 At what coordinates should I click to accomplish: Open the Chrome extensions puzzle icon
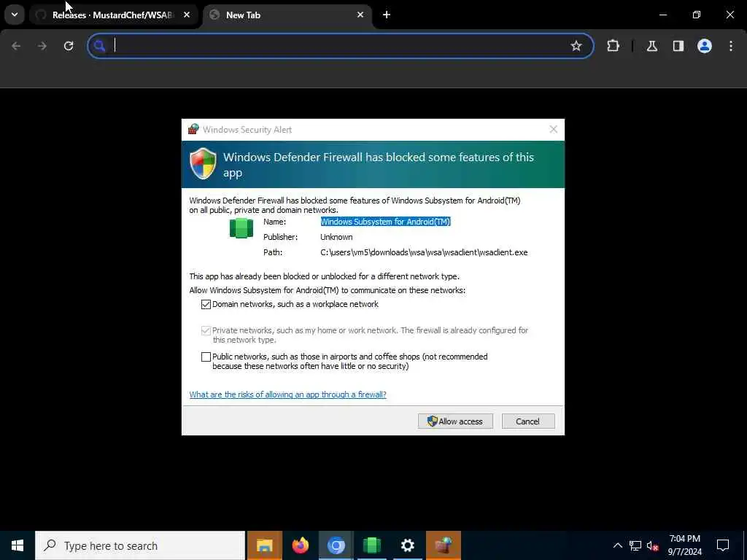point(613,46)
